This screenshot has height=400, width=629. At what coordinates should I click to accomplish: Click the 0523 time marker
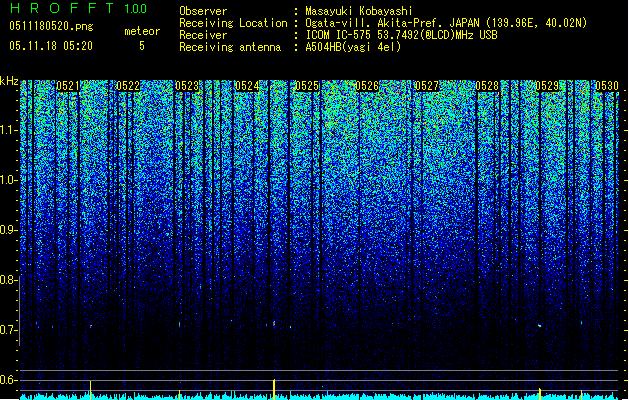187,86
